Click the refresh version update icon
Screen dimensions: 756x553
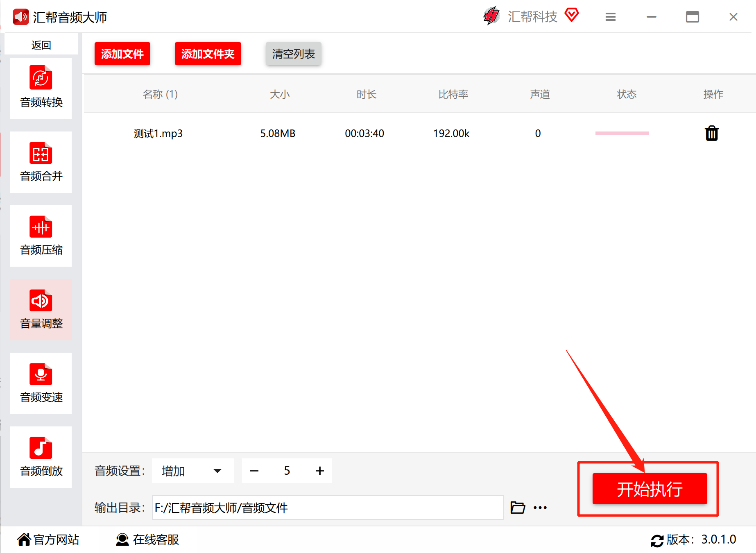point(657,541)
